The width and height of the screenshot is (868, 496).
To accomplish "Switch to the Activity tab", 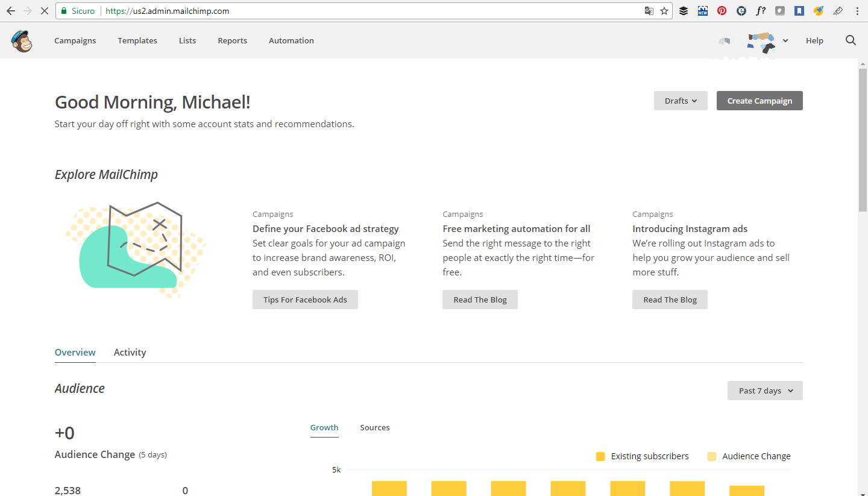I will coord(130,353).
